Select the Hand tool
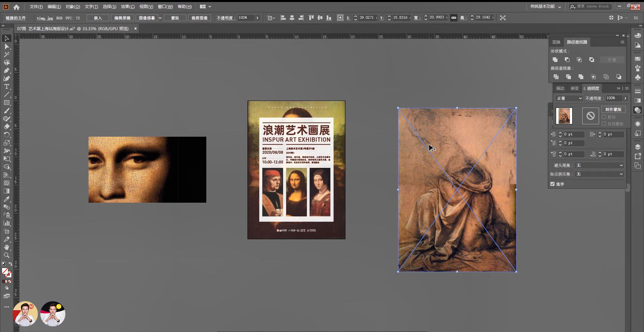Screen dimensions: 644x332 pyautogui.click(x=6, y=247)
